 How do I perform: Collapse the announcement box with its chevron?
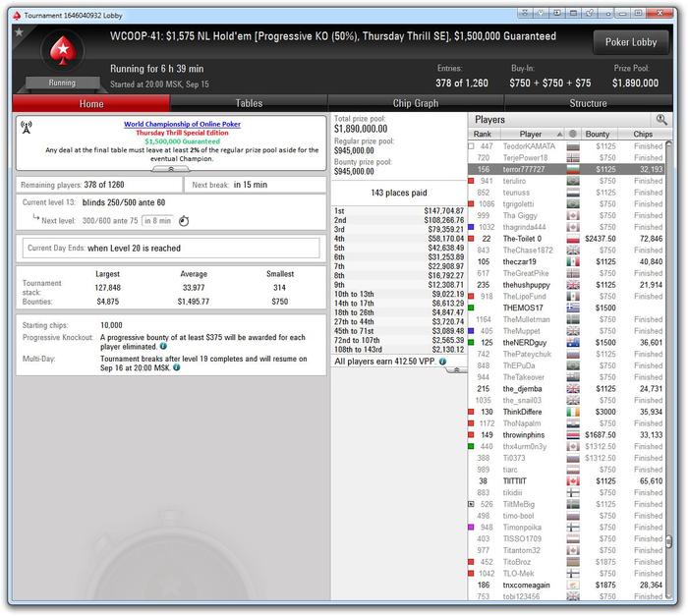click(x=171, y=169)
